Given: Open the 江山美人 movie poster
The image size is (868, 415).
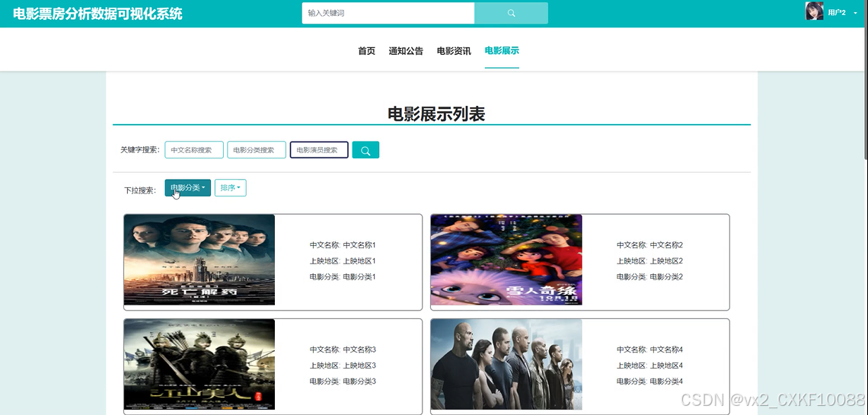Looking at the screenshot, I should (199, 364).
